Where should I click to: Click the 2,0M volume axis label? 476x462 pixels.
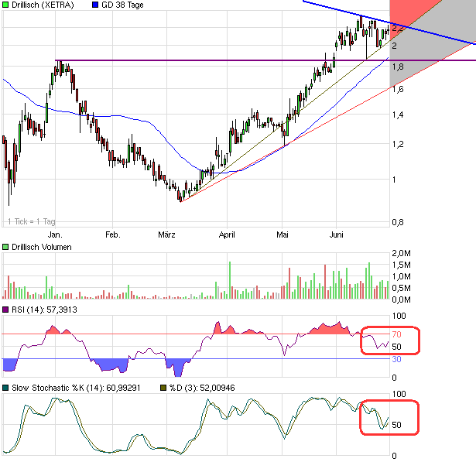(402, 253)
